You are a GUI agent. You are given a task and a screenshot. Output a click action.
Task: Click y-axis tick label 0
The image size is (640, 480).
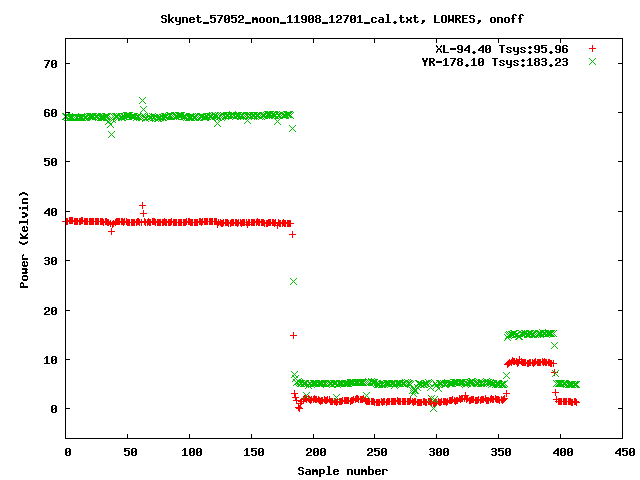click(x=54, y=409)
